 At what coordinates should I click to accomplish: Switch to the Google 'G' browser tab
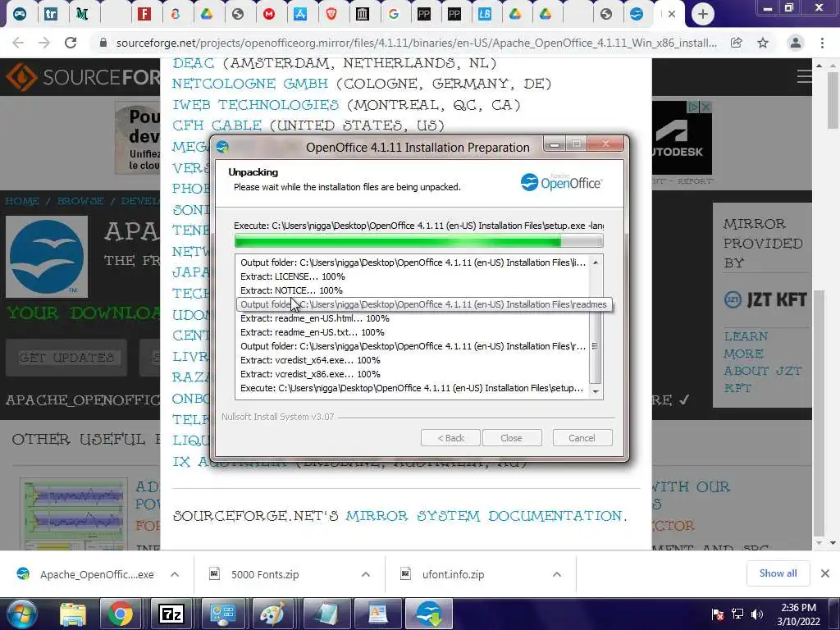click(394, 14)
